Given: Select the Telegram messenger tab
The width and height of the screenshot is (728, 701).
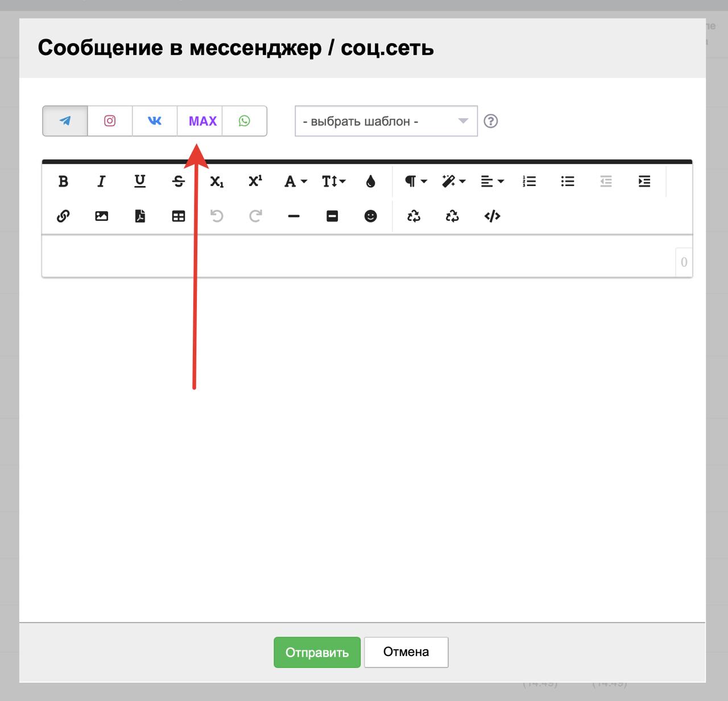Looking at the screenshot, I should click(x=65, y=121).
